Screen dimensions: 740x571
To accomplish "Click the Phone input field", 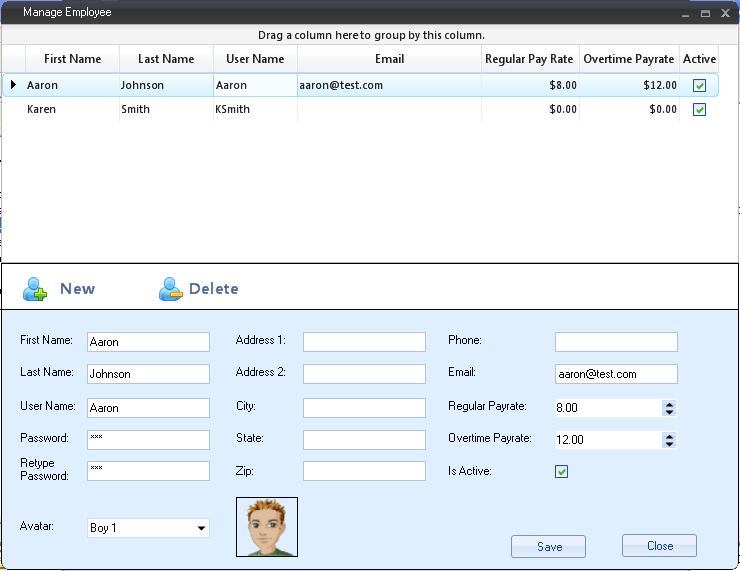I will click(616, 342).
